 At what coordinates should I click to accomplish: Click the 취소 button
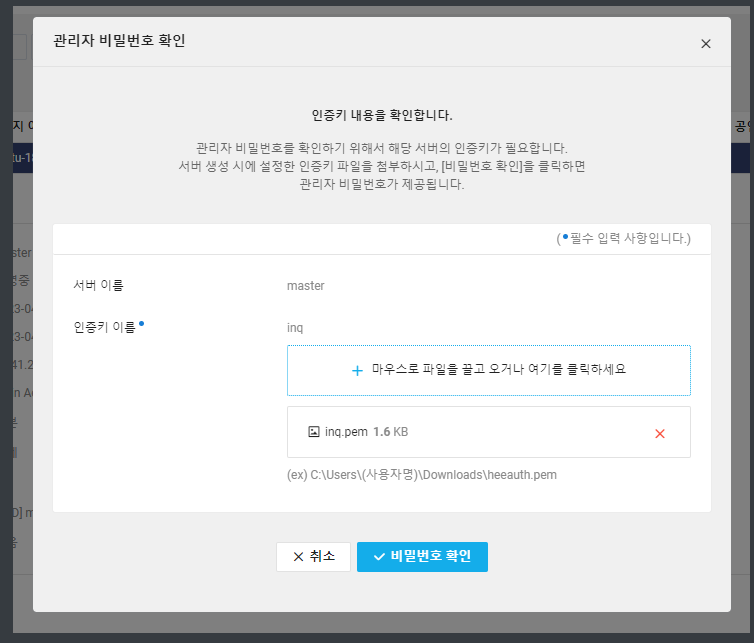click(313, 556)
